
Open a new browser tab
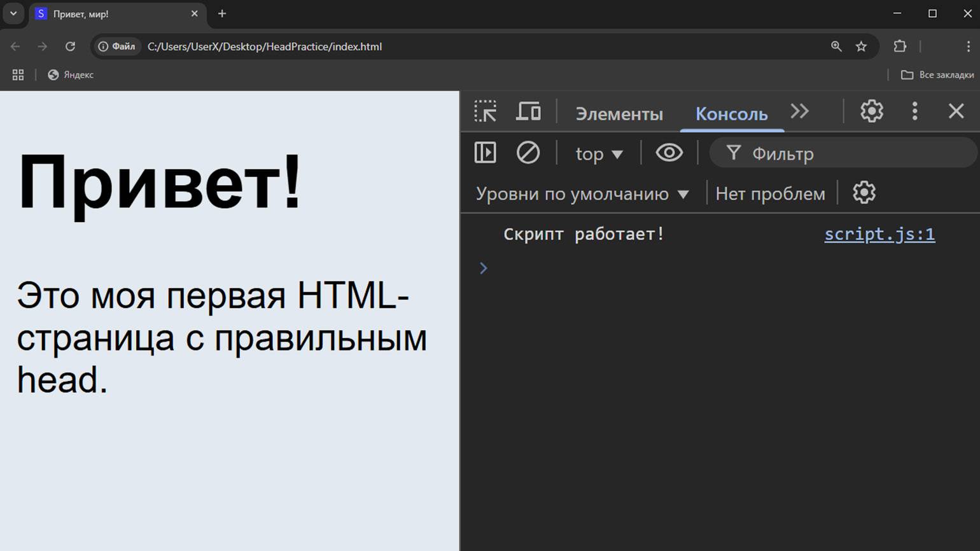click(x=222, y=13)
